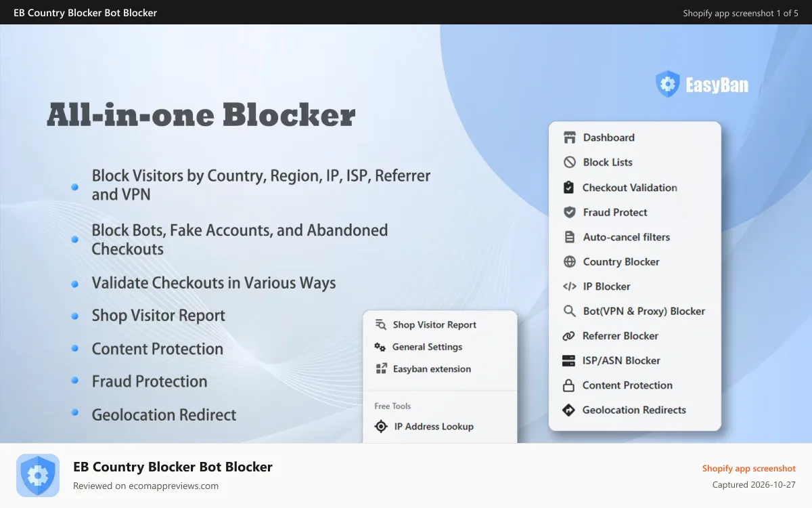Viewport: 812px width, 508px height.
Task: Select Fraud Protect in the menu
Action: tap(615, 212)
